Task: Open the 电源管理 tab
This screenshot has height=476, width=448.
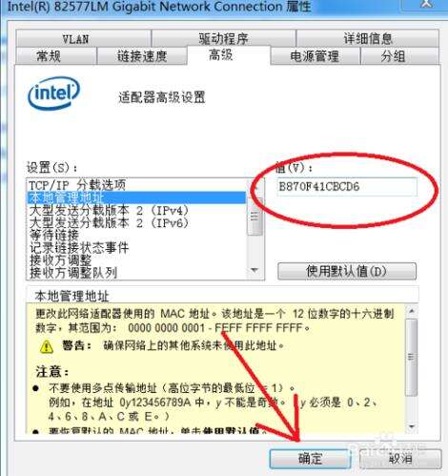Action: pyautogui.click(x=315, y=56)
